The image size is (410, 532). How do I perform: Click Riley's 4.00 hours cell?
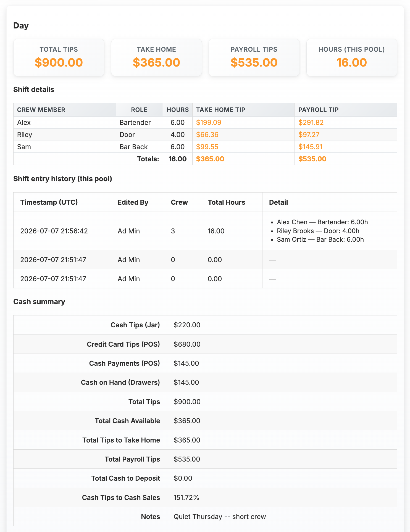pyautogui.click(x=177, y=135)
